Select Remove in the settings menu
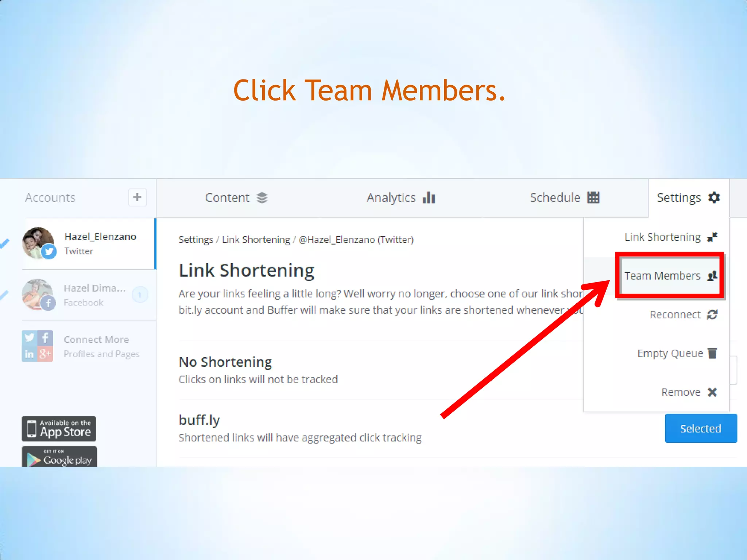Screen dimensions: 747x560 (656, 392)
